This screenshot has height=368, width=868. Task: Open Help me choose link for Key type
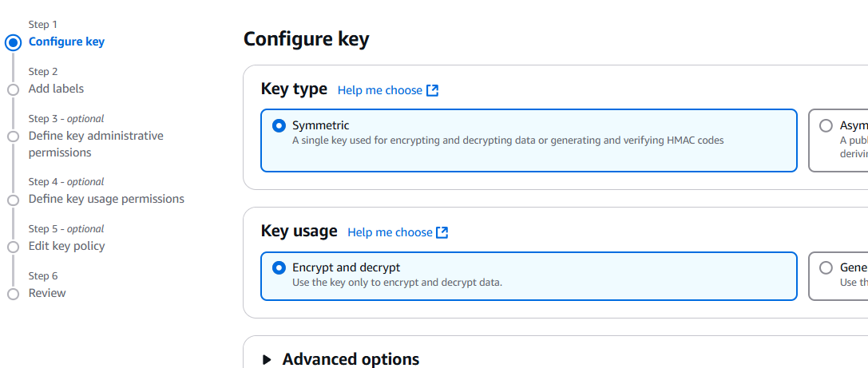(x=380, y=90)
